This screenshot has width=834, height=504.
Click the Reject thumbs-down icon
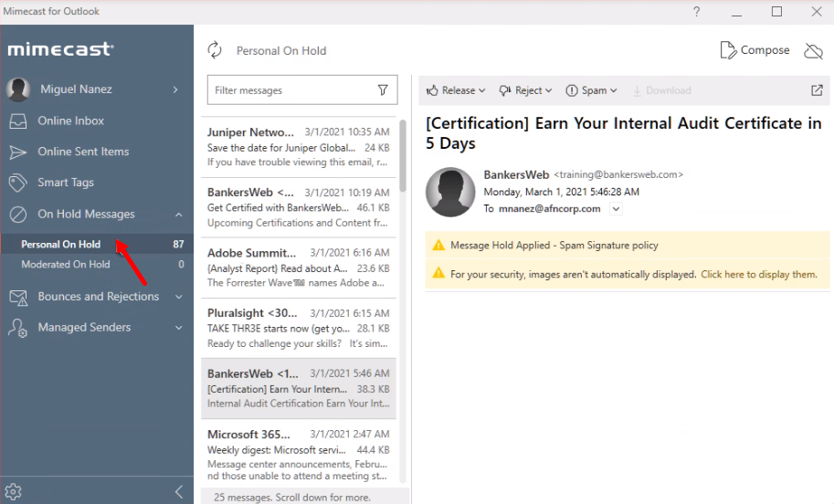point(505,90)
